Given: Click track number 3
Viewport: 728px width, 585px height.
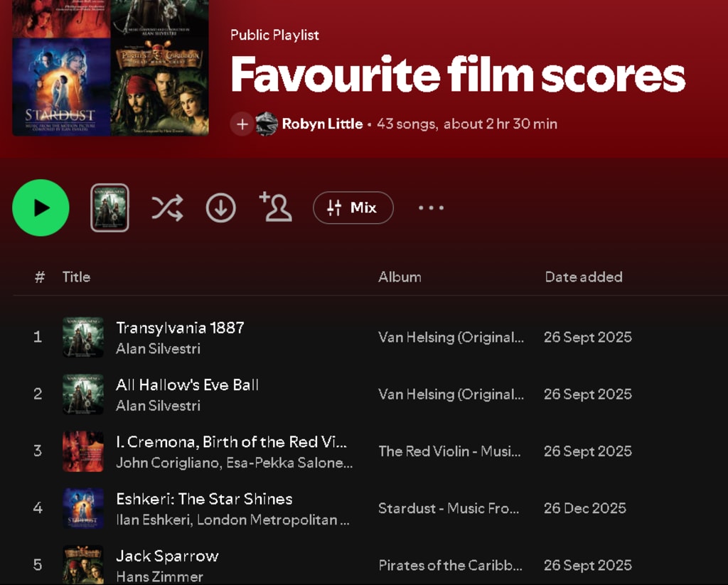Looking at the screenshot, I should coord(38,451).
